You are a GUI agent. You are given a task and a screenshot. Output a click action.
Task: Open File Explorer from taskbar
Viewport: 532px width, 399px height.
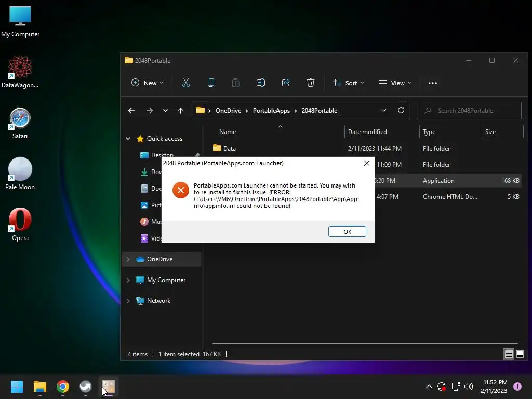pyautogui.click(x=39, y=387)
